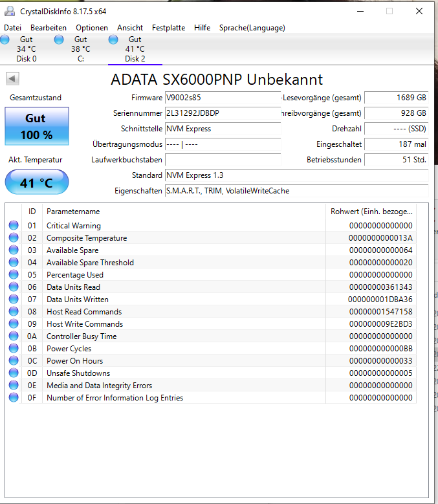Select the Data Units Read parameter name

point(73,287)
